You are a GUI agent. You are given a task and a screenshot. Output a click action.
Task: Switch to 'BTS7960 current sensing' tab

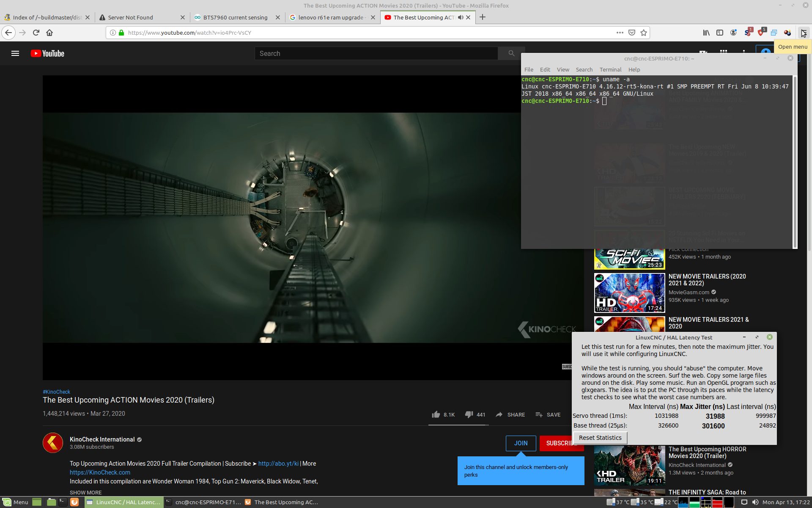tap(235, 17)
